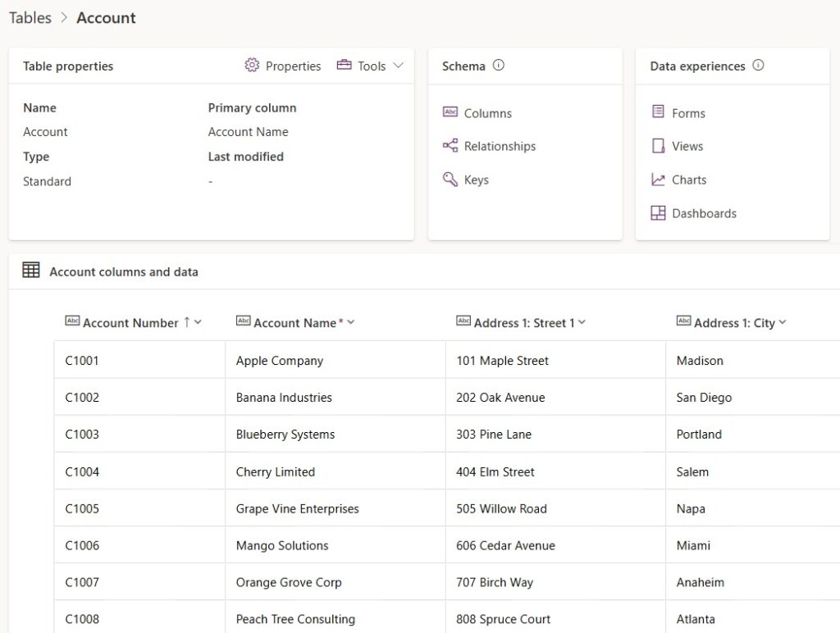Click the Charts icon in Data experiences

tap(658, 180)
